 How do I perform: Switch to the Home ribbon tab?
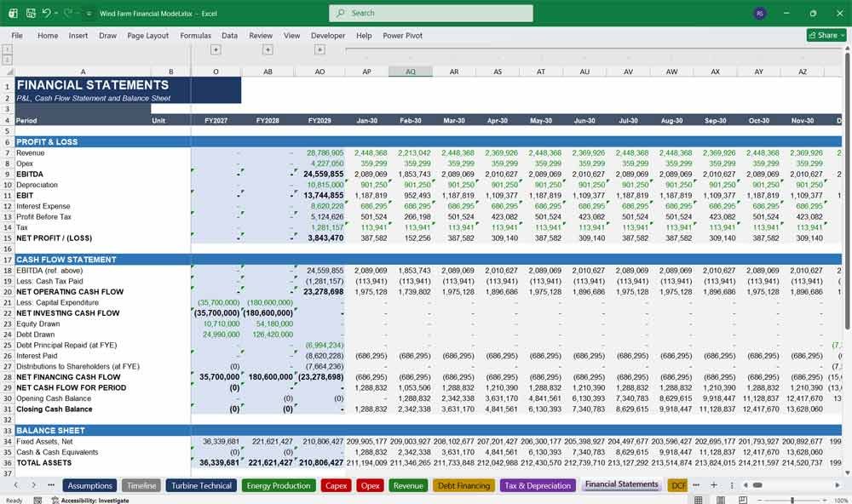48,35
